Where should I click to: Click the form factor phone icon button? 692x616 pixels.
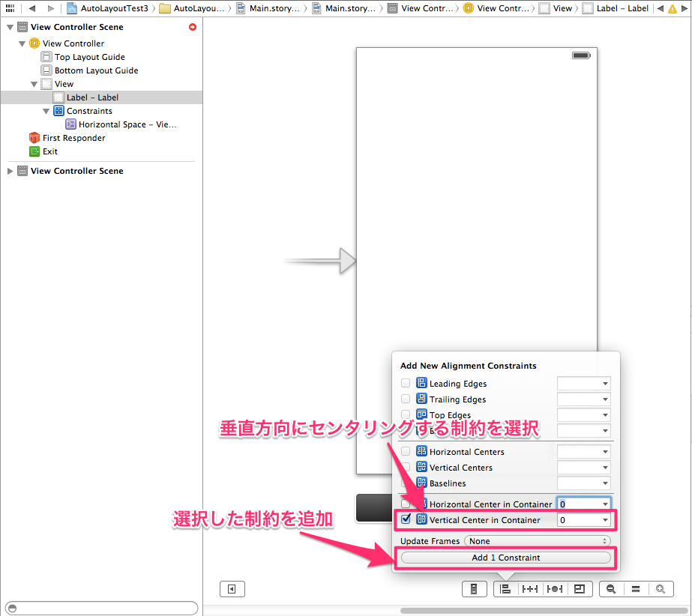tap(474, 588)
